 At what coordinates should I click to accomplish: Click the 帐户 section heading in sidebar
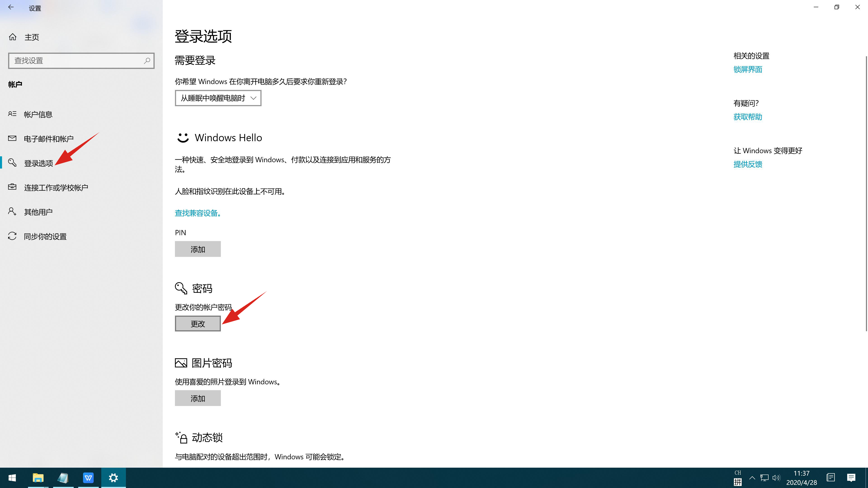(15, 84)
